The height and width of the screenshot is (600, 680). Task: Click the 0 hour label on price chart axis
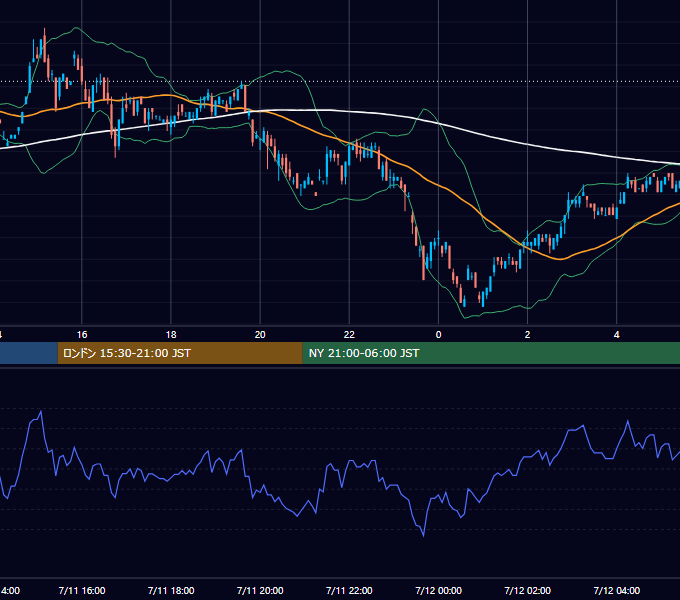click(438, 335)
